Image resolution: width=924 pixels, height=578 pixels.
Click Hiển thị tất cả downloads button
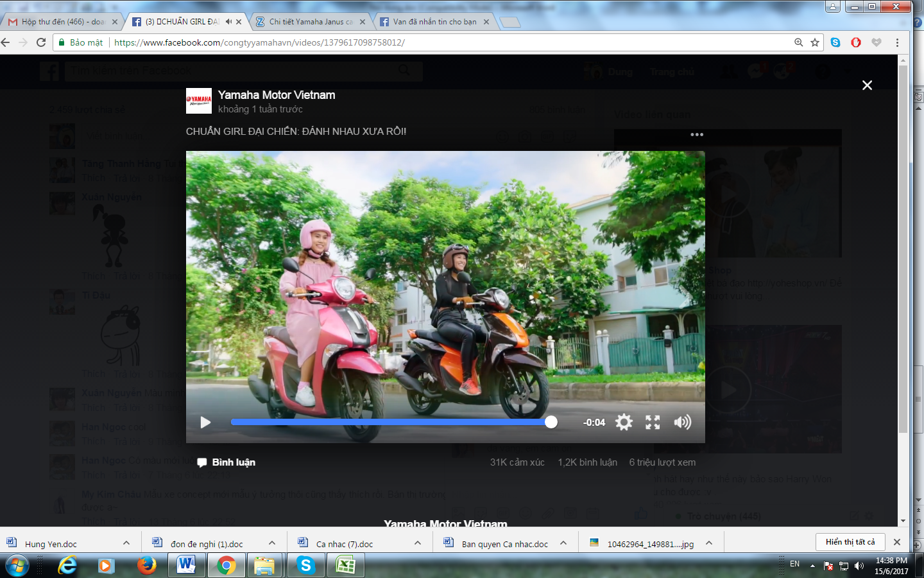click(850, 542)
